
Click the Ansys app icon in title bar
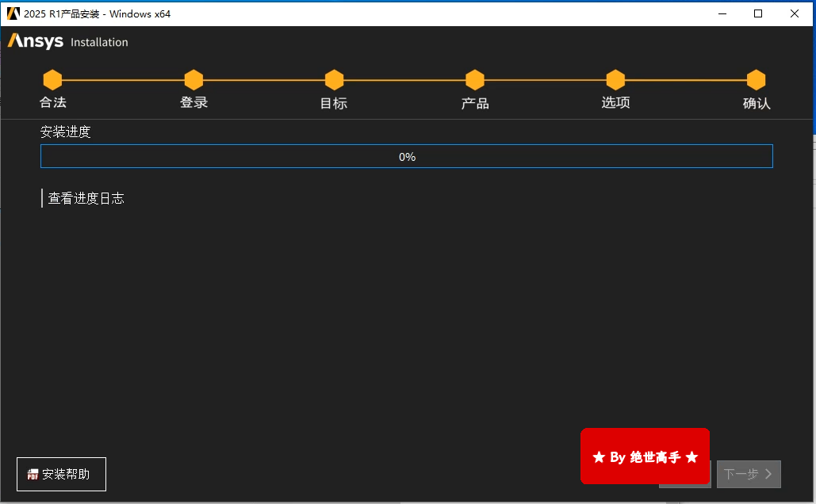click(13, 13)
